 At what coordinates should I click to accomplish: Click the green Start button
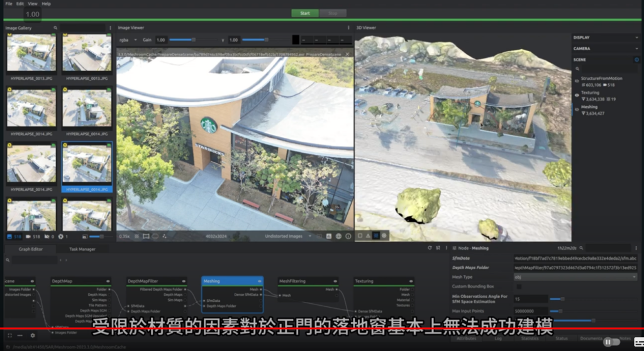(x=305, y=13)
